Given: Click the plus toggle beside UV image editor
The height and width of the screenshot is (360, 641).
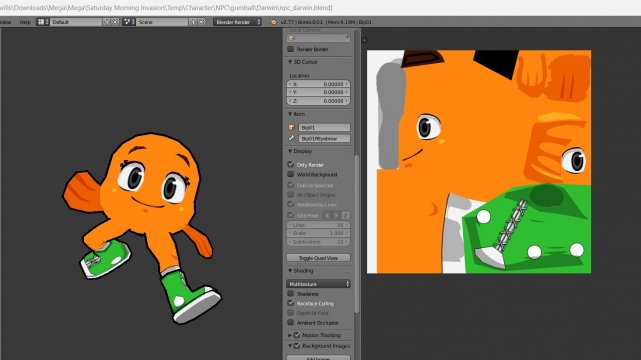Looking at the screenshot, I should (x=364, y=40).
